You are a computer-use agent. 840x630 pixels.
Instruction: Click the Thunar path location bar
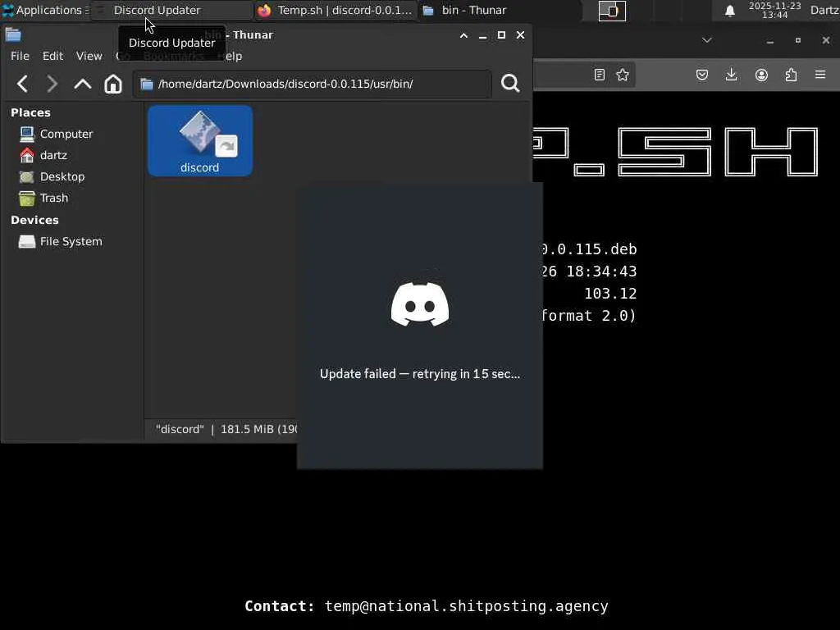[x=313, y=84]
